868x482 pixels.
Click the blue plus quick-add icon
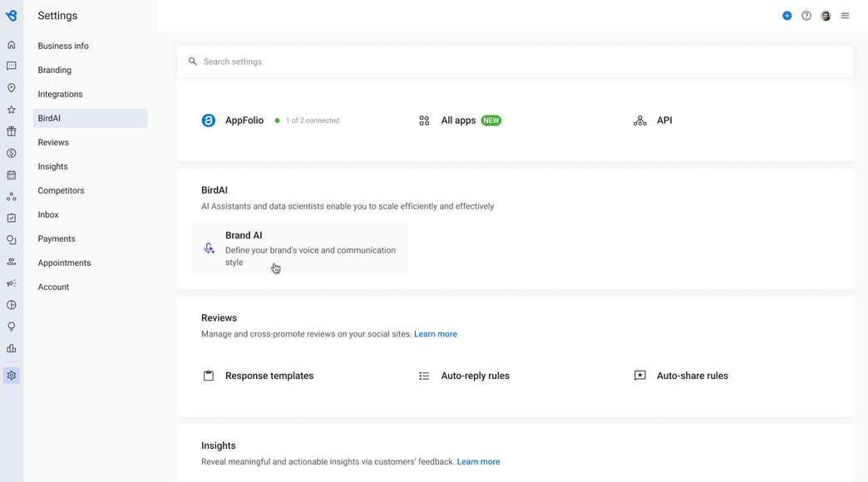787,16
